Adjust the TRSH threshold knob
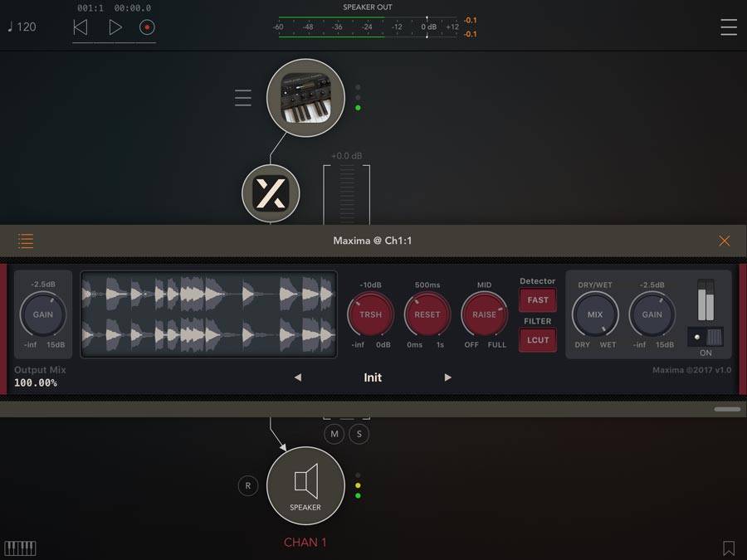This screenshot has height=560, width=747. [370, 314]
